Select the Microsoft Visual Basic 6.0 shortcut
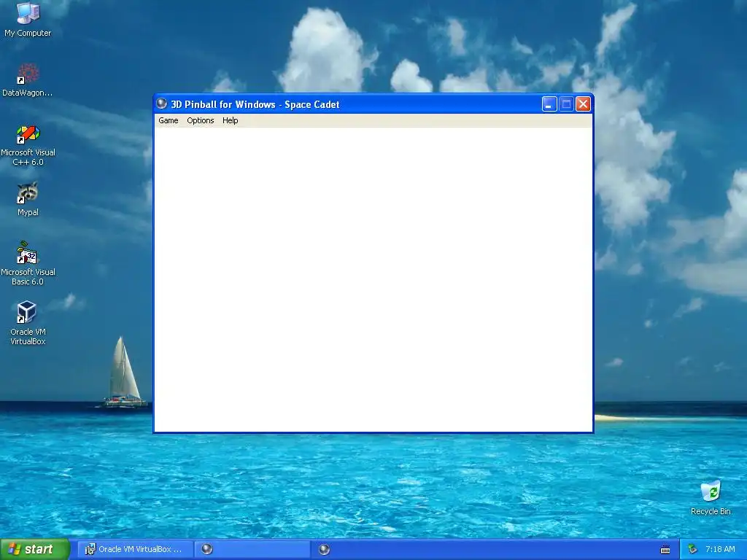Screen dimensions: 747x560 tap(28, 263)
